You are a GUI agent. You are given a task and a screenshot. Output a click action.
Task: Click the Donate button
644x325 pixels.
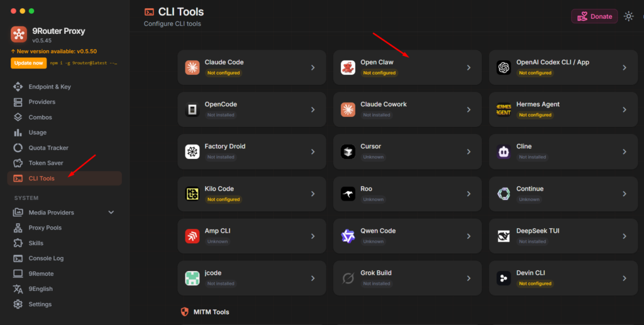pyautogui.click(x=594, y=16)
